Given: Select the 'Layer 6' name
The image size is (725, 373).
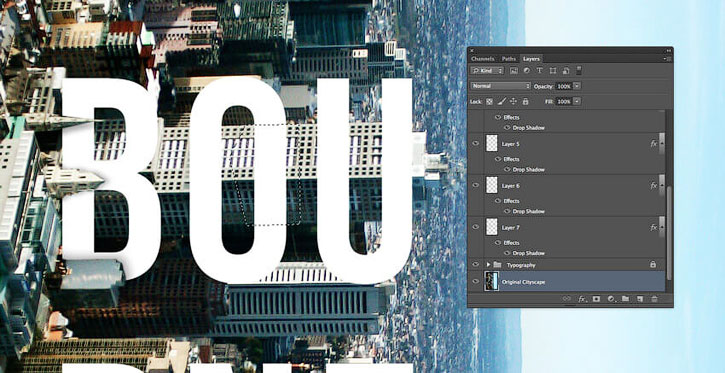Looking at the screenshot, I should (x=510, y=186).
